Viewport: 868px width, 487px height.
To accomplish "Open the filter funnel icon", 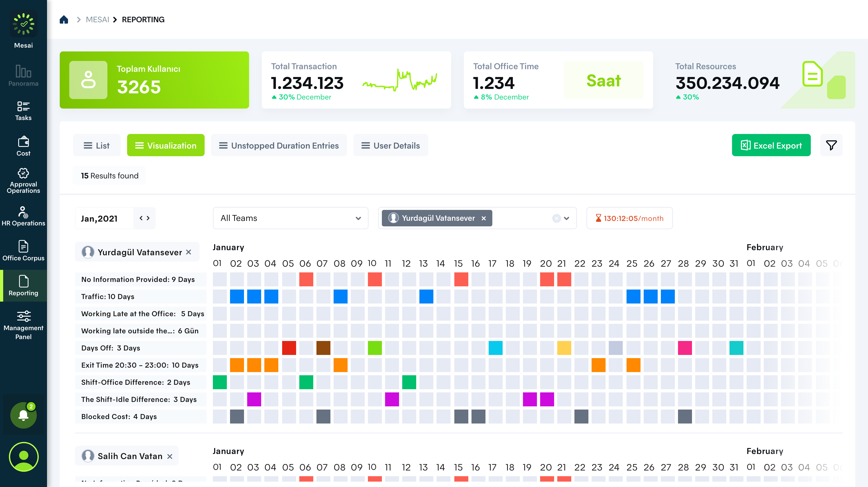I will [831, 145].
